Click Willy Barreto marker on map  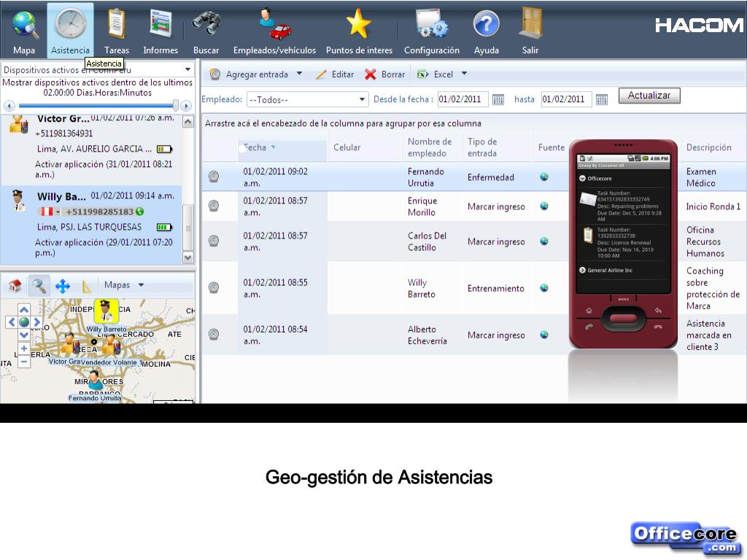[x=106, y=311]
